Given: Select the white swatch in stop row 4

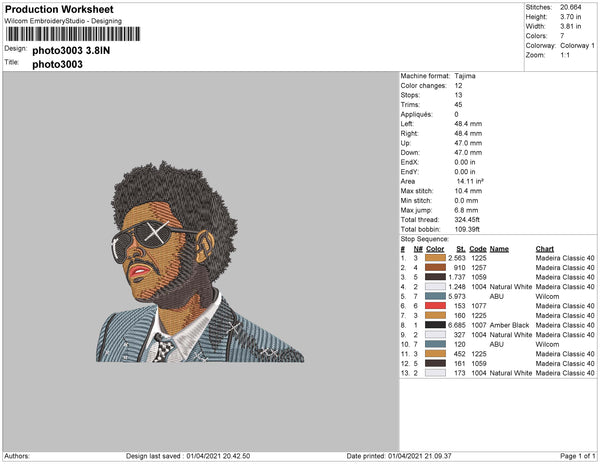Looking at the screenshot, I should pyautogui.click(x=435, y=287).
